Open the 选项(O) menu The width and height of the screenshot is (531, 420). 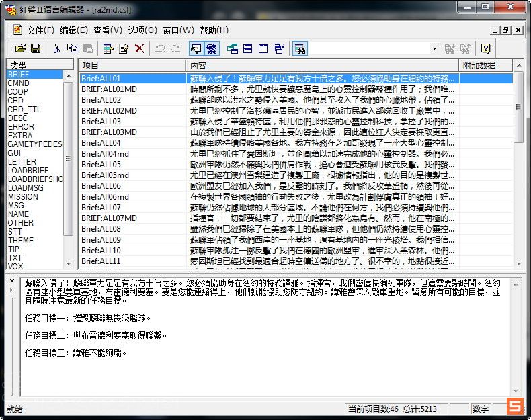tap(142, 30)
